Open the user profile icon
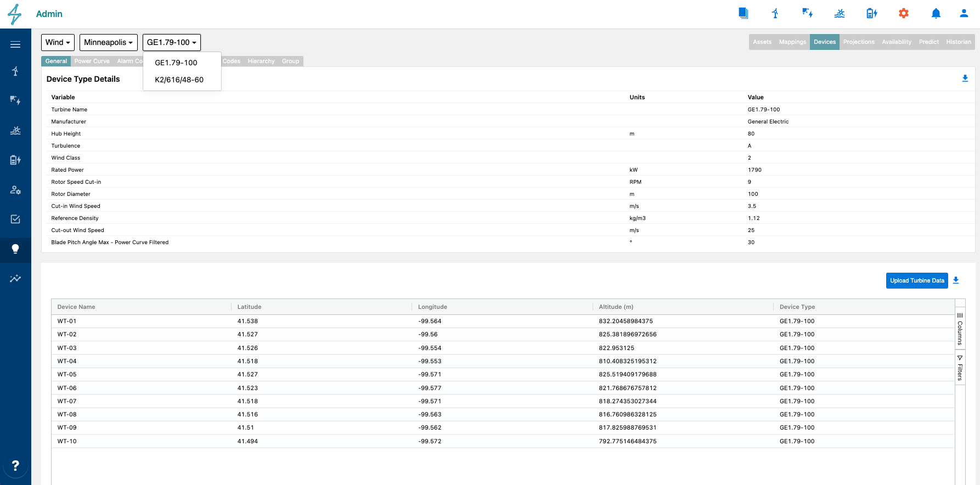The image size is (980, 485). point(964,13)
